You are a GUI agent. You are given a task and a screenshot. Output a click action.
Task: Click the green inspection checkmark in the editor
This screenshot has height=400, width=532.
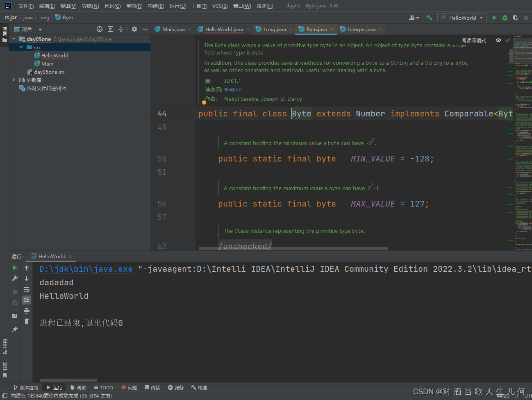(508, 40)
